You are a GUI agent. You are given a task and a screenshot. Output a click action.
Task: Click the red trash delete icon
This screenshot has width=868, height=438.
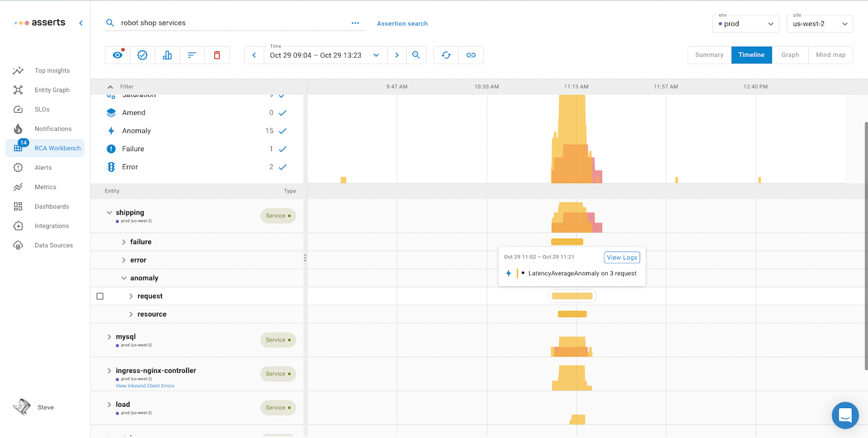(216, 55)
